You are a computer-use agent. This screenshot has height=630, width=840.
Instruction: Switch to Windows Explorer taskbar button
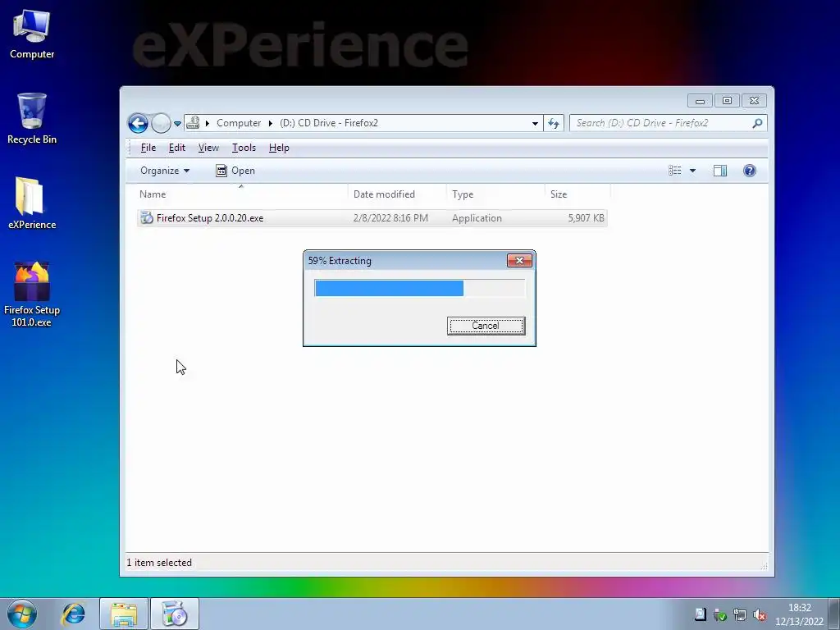[124, 614]
